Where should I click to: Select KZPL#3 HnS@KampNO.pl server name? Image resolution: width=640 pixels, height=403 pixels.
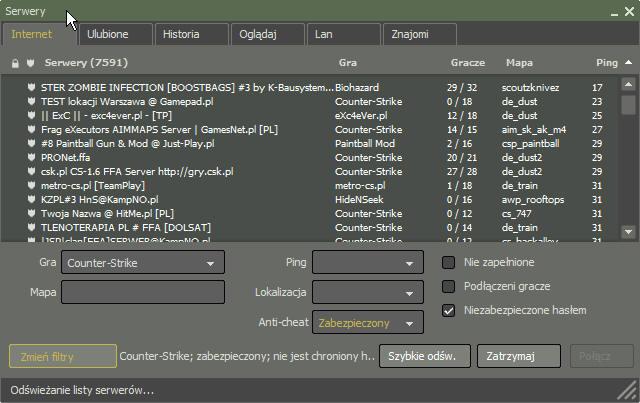(100, 199)
